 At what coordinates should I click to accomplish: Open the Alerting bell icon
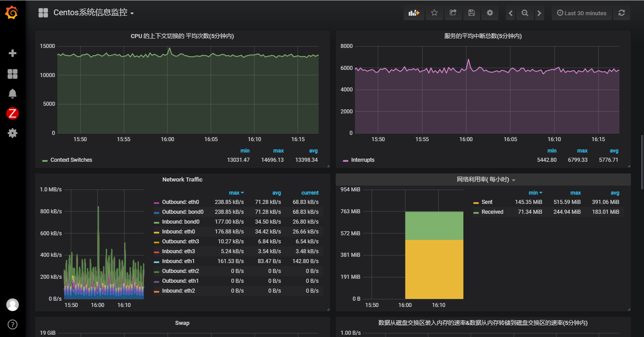tap(13, 93)
